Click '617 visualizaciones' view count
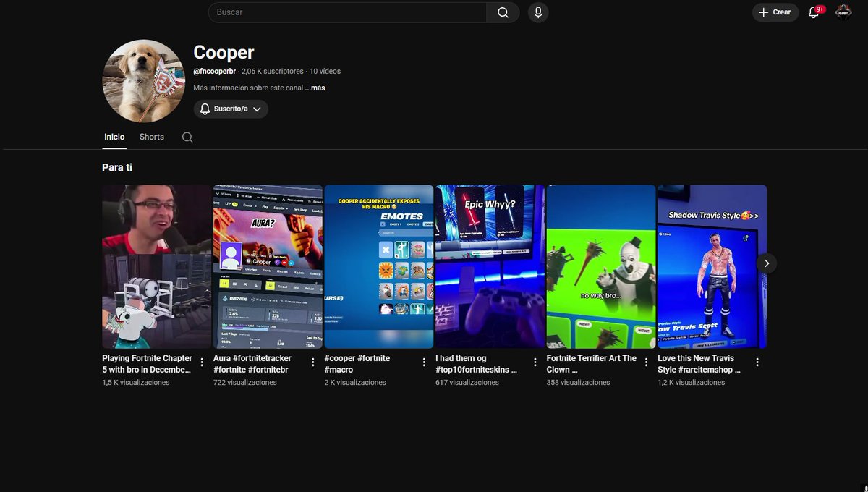The image size is (868, 492). 467,382
